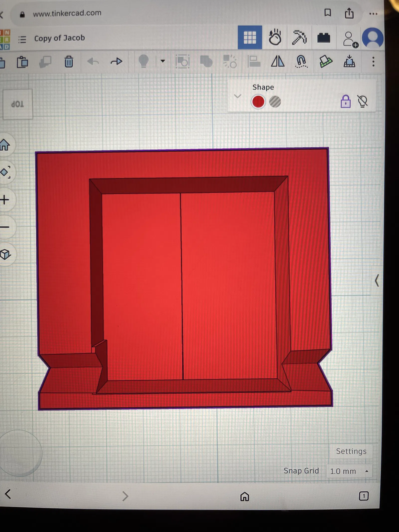Expand the shapes sidebar arrow on the right
The height and width of the screenshot is (532, 399).
(377, 280)
